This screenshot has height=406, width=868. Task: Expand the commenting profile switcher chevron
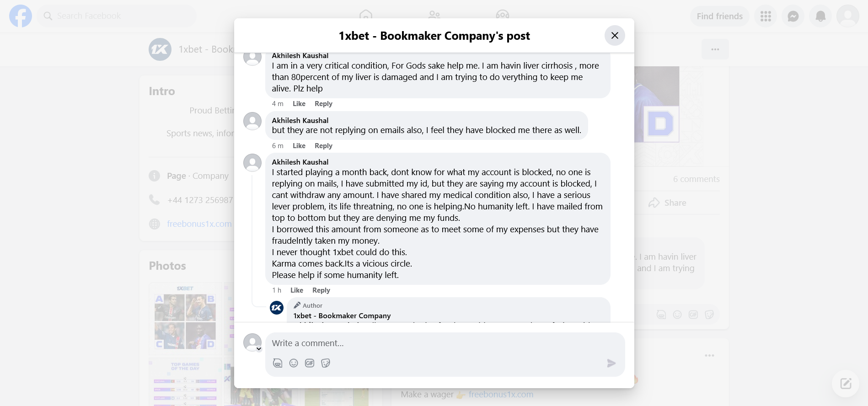click(x=259, y=349)
